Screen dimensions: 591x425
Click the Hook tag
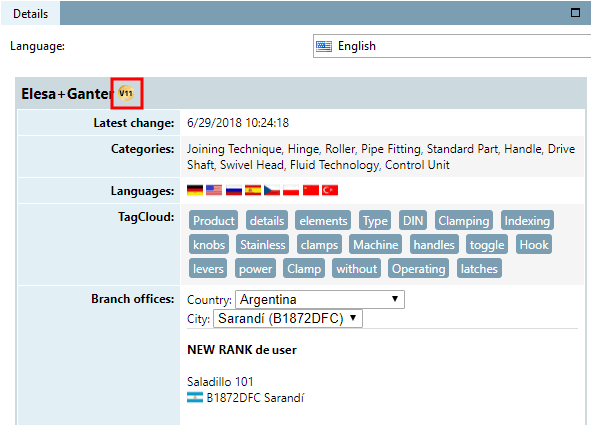[534, 245]
